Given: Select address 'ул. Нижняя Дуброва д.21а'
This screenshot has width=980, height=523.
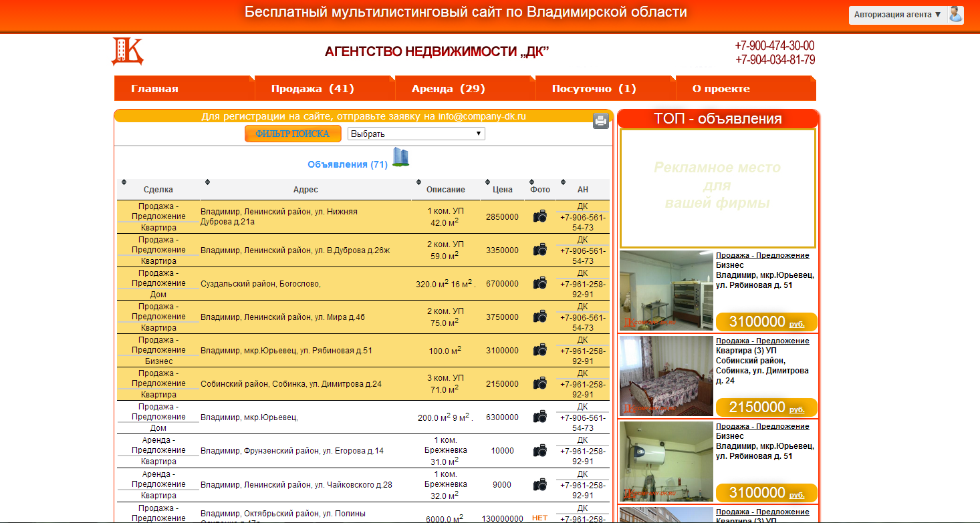Looking at the screenshot, I should coord(279,216).
